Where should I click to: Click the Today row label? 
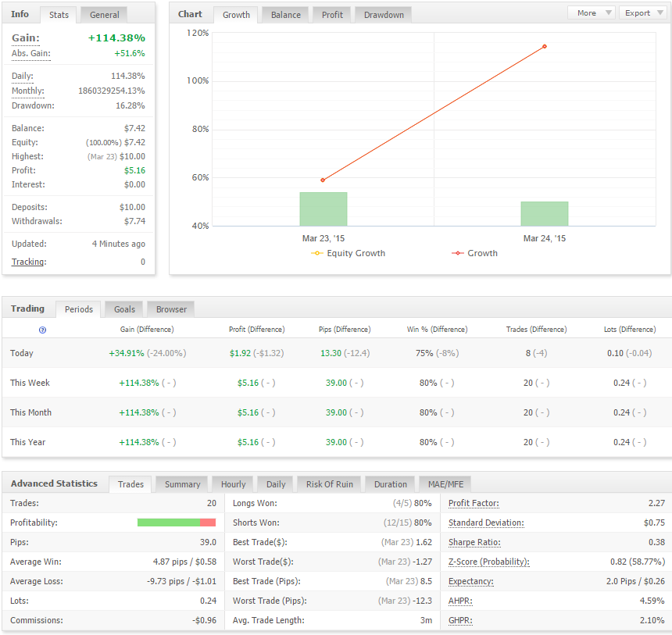(21, 353)
